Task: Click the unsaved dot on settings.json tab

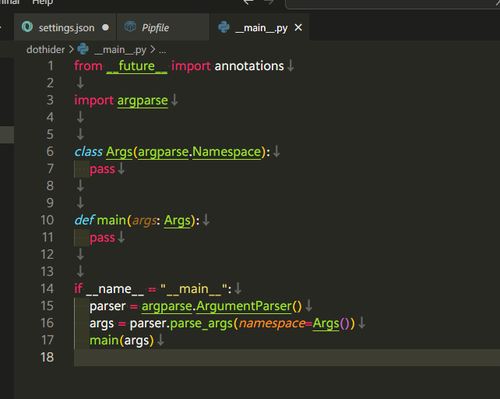Action: (x=105, y=28)
